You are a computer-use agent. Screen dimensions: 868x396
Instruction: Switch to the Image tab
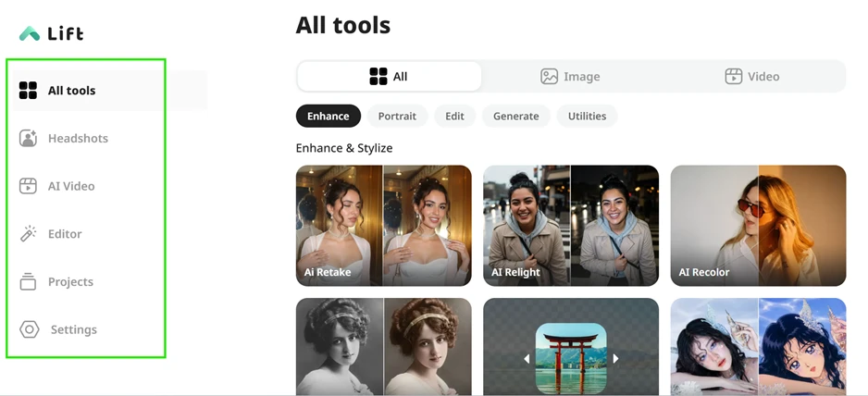570,77
